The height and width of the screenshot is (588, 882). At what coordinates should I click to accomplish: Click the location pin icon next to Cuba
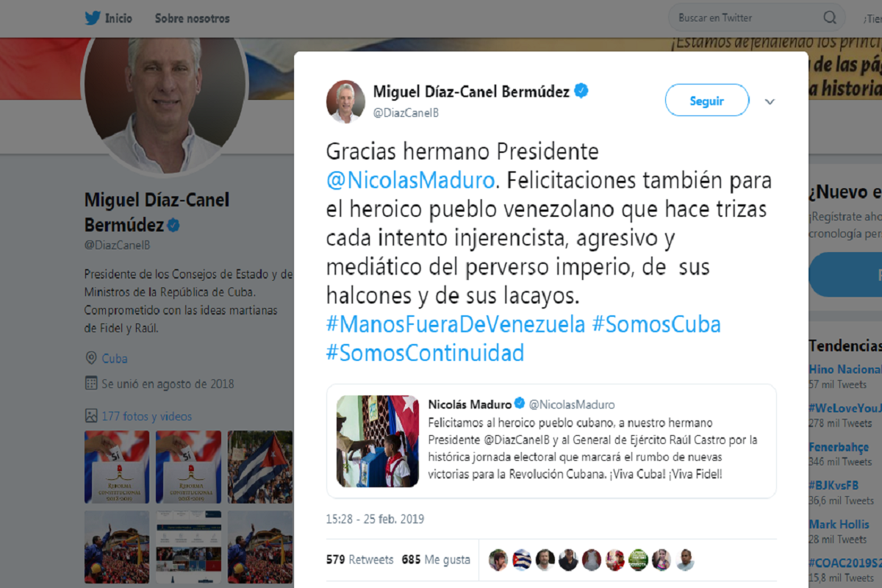91,359
